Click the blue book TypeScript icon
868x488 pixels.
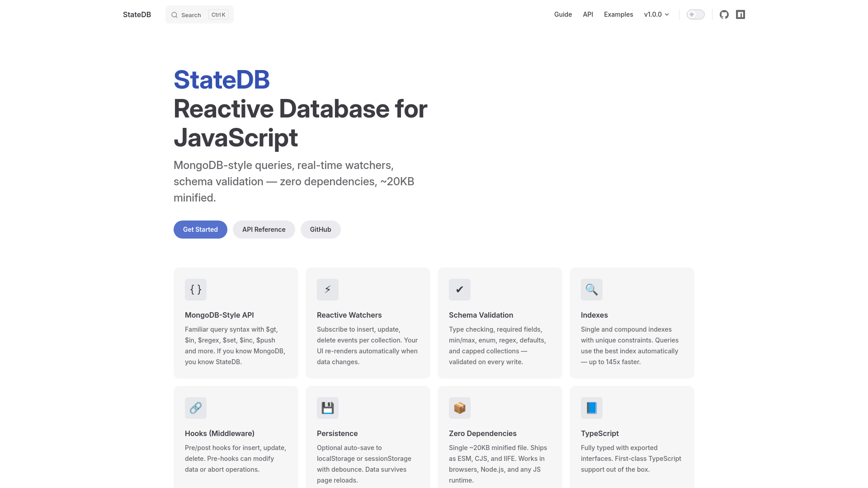592,408
